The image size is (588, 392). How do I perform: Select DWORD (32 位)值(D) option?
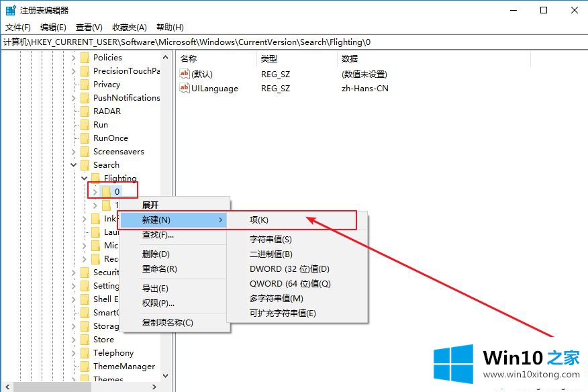click(x=289, y=269)
